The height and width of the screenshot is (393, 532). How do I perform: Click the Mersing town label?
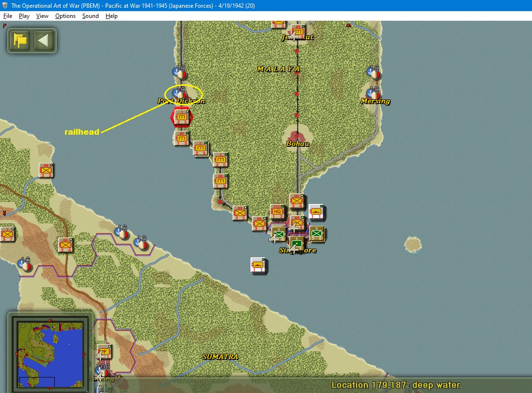tap(375, 101)
